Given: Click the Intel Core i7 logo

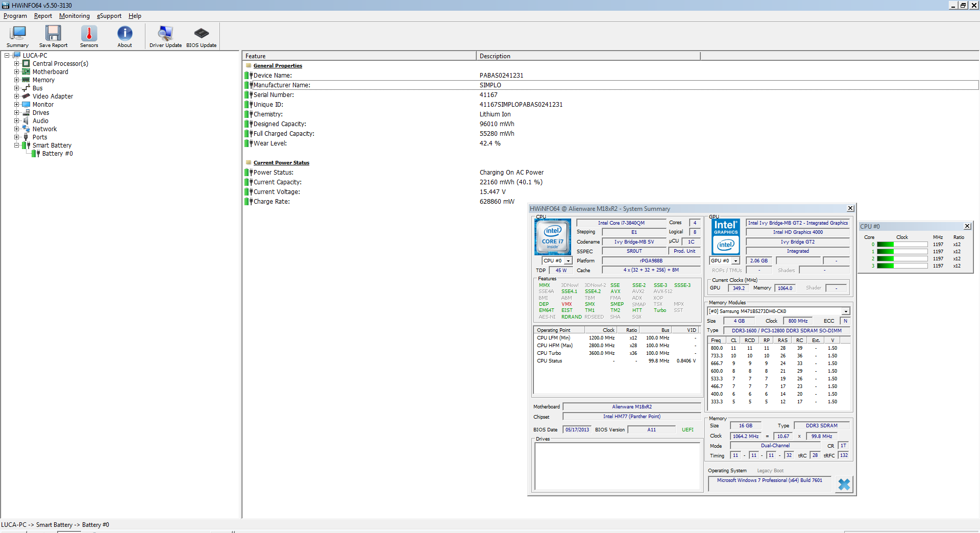Looking at the screenshot, I should tap(553, 237).
